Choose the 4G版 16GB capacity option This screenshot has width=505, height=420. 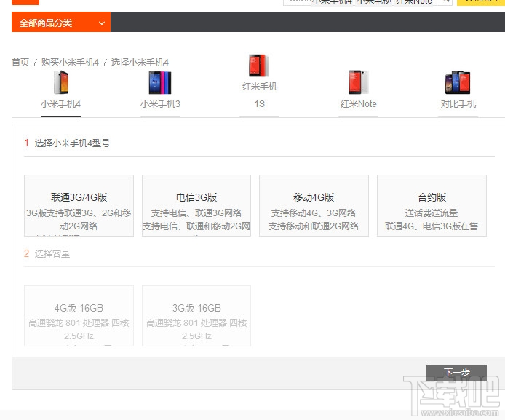coord(79,316)
